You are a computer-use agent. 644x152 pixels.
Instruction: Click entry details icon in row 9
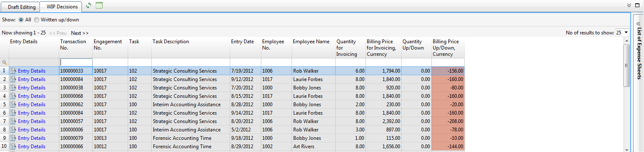click(13, 138)
